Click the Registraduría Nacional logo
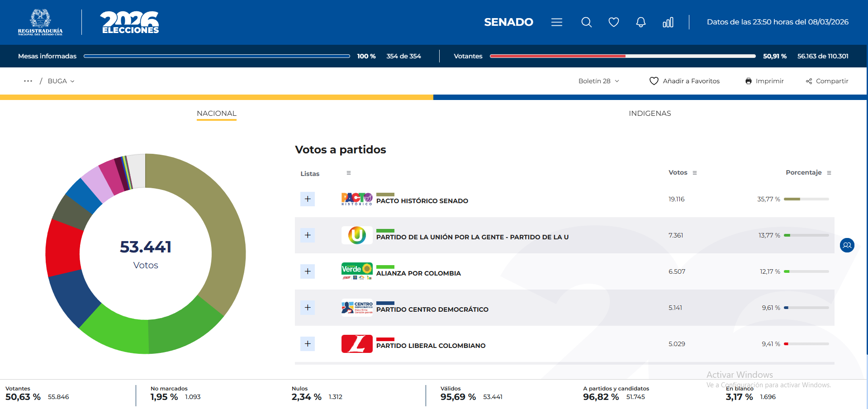Image resolution: width=868 pixels, height=409 pixels. [40, 22]
